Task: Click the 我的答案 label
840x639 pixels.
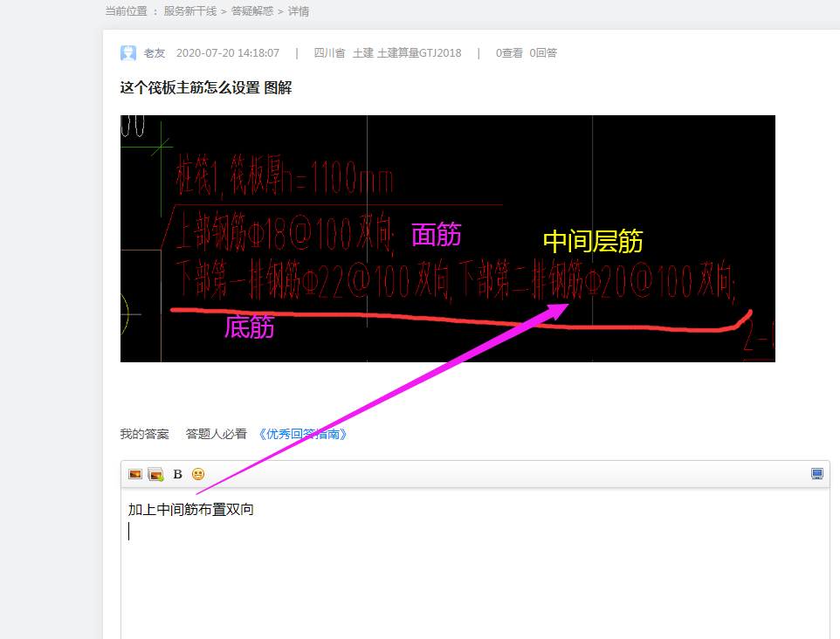Action: click(145, 434)
